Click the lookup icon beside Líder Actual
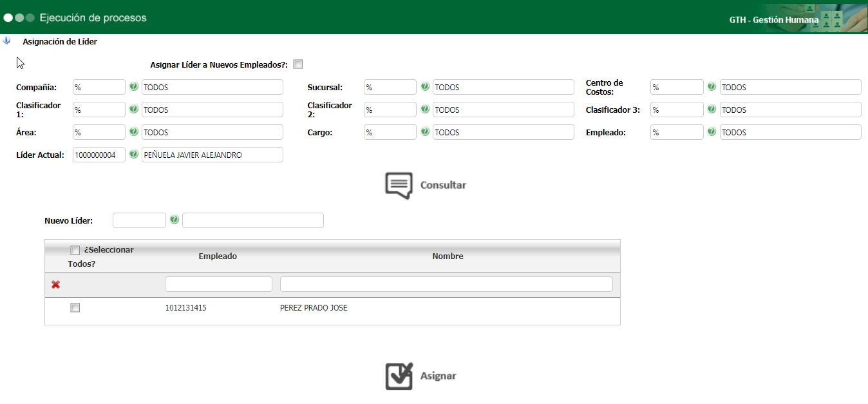 point(134,155)
